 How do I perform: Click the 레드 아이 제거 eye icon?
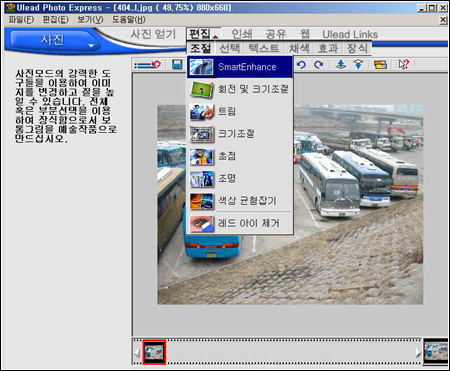point(202,223)
